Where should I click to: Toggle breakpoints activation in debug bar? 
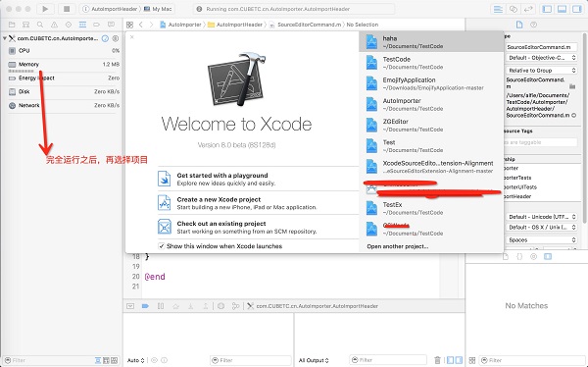[145, 306]
